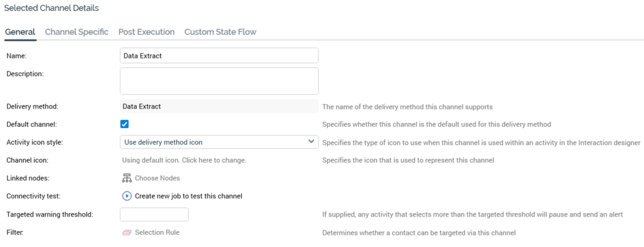The height and width of the screenshot is (247, 644).
Task: Click the connectivity test play icon
Action: 127,196
